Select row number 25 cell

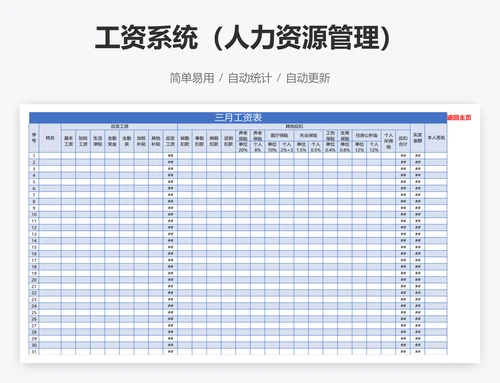pos(34,313)
